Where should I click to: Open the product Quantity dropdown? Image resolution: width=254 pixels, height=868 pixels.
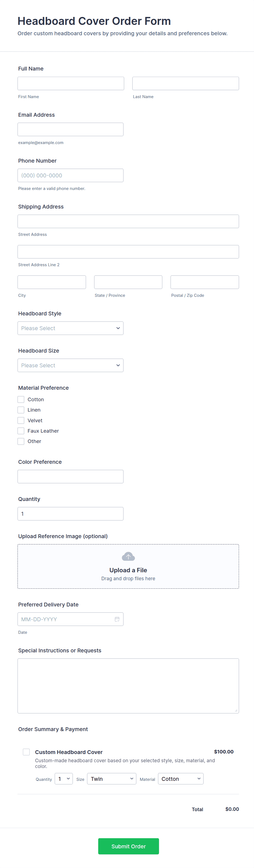(64, 779)
